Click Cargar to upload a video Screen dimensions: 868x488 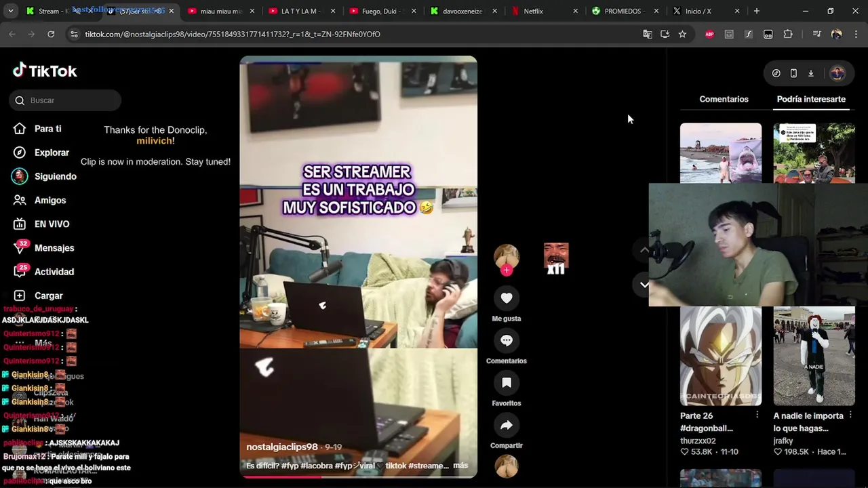[38, 296]
